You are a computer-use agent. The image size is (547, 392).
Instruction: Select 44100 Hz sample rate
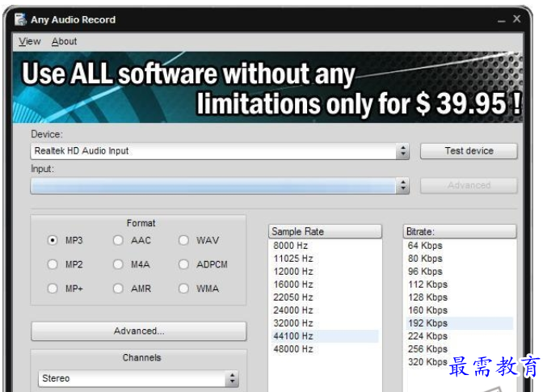point(325,336)
